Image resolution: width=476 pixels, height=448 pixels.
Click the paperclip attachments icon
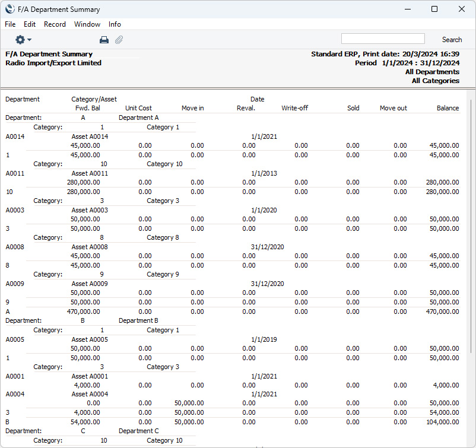point(119,40)
